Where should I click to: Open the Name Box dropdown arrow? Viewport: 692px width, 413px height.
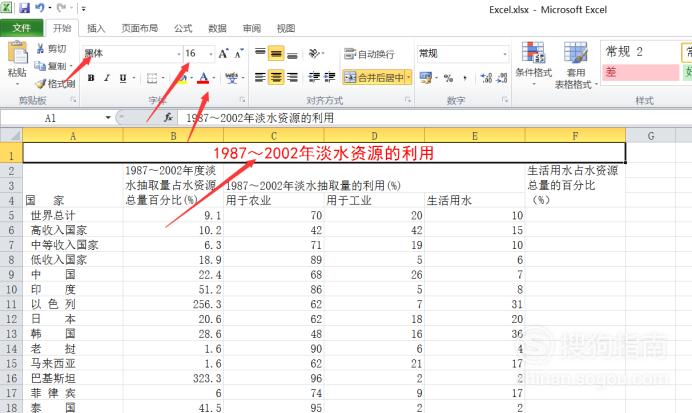(x=108, y=118)
